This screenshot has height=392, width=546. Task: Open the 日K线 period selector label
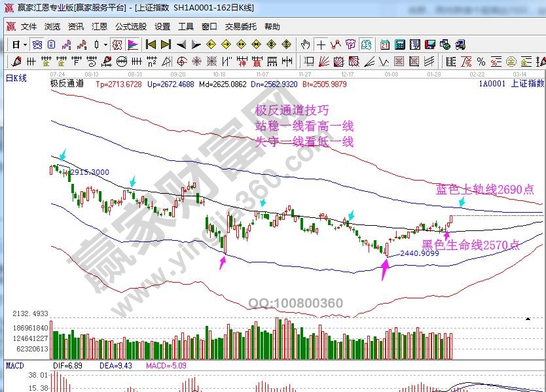pos(16,78)
